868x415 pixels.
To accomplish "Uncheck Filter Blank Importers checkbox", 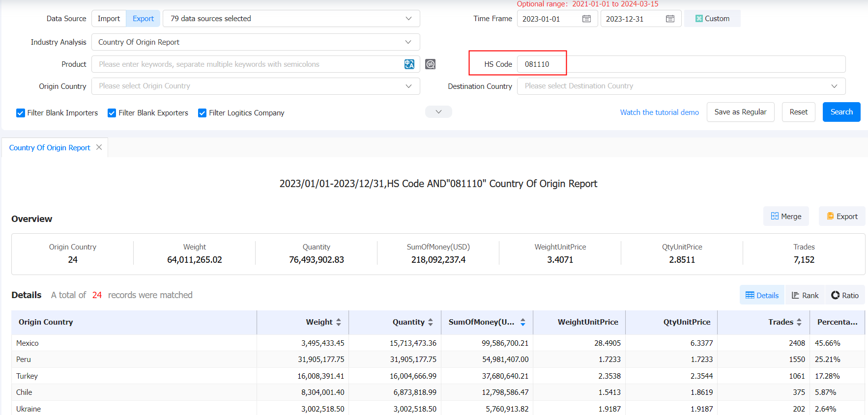I will click(21, 113).
